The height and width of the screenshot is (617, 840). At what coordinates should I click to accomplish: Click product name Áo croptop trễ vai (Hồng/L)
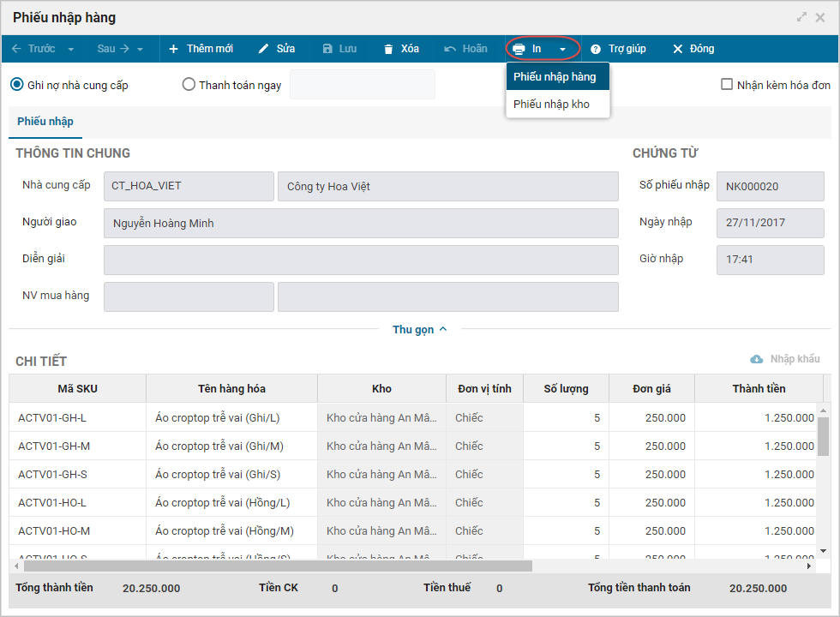(223, 502)
